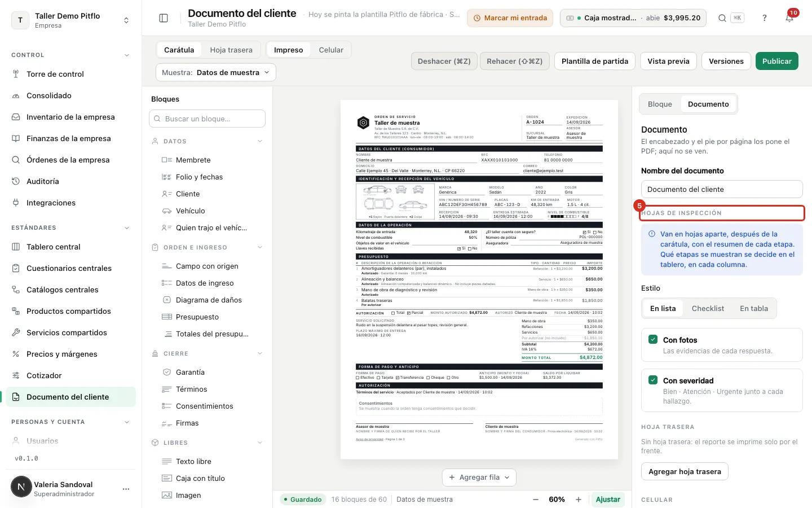Select the Garantía block
The height and width of the screenshot is (508, 812).
(x=208, y=372)
